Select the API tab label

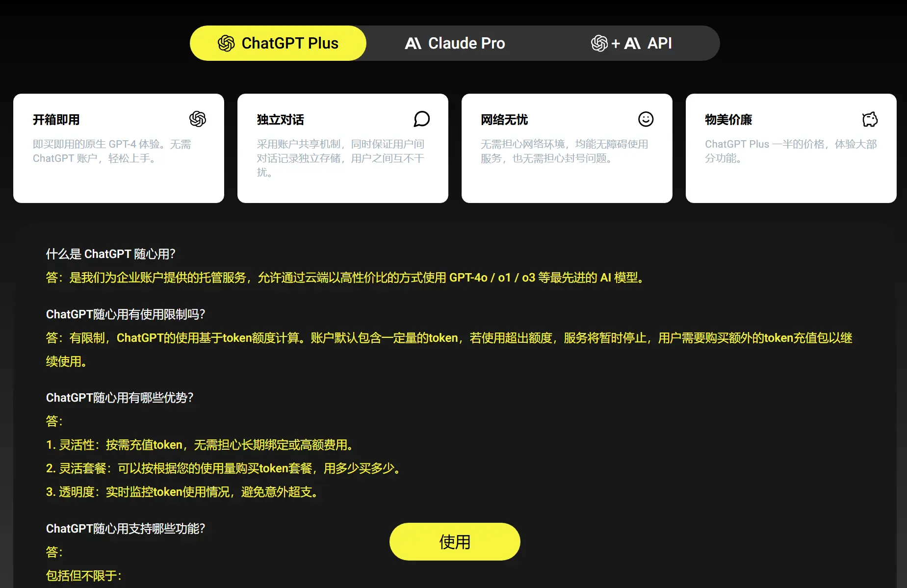tap(659, 43)
